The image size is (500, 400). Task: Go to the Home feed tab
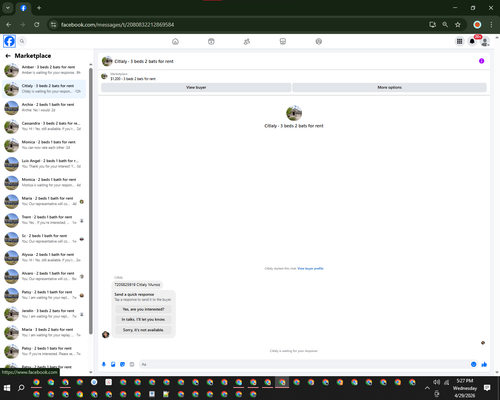point(175,41)
